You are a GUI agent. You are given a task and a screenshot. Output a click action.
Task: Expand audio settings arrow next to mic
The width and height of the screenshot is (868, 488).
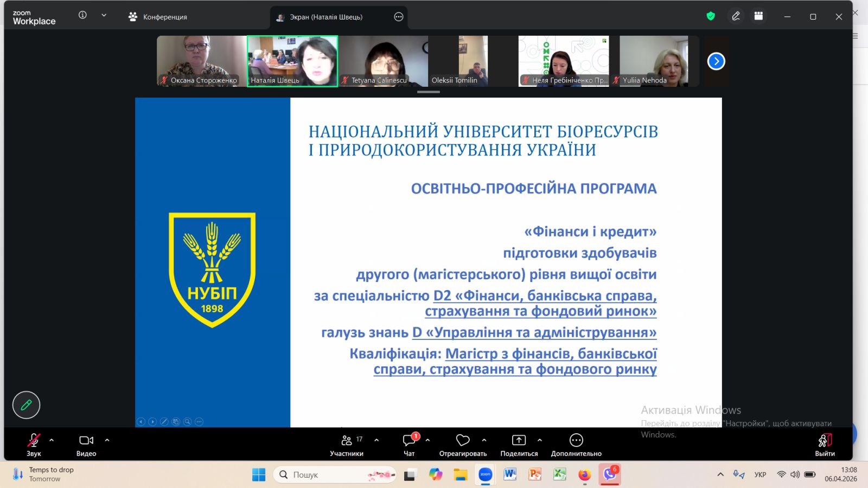coord(52,440)
